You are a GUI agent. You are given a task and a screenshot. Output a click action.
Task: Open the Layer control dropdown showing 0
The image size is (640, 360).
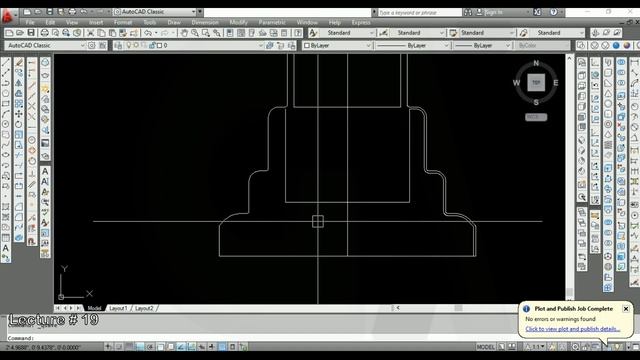pyautogui.click(x=189, y=45)
